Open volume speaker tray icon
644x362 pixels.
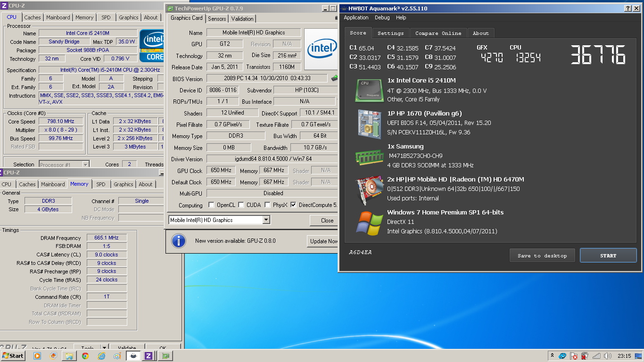(608, 356)
